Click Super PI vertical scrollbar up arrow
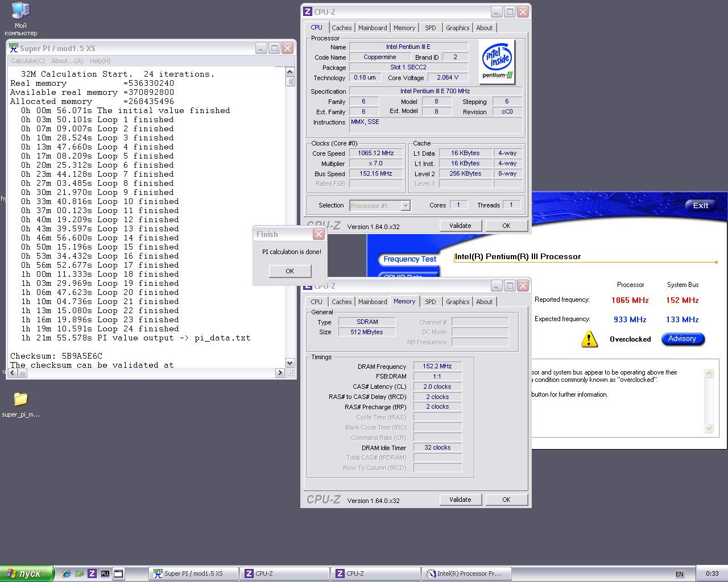 click(x=290, y=72)
